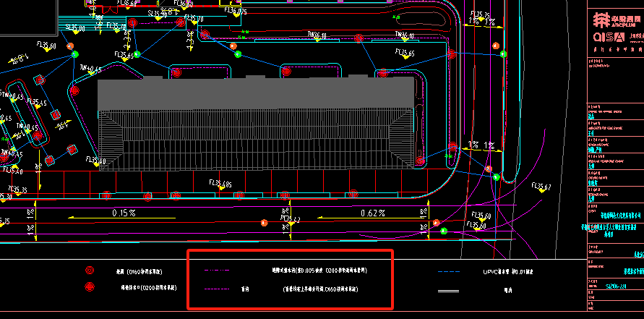
Task: Select the 0.15% road slope label
Action: click(124, 213)
